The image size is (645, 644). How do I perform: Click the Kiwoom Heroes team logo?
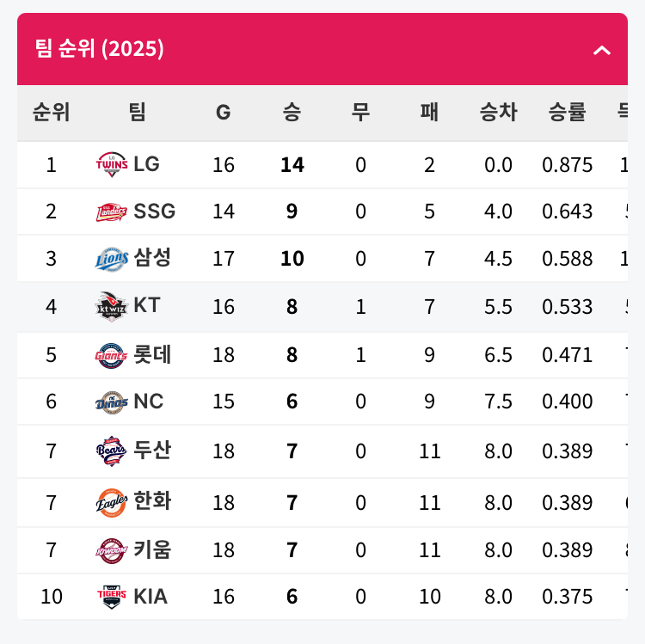coord(112,549)
